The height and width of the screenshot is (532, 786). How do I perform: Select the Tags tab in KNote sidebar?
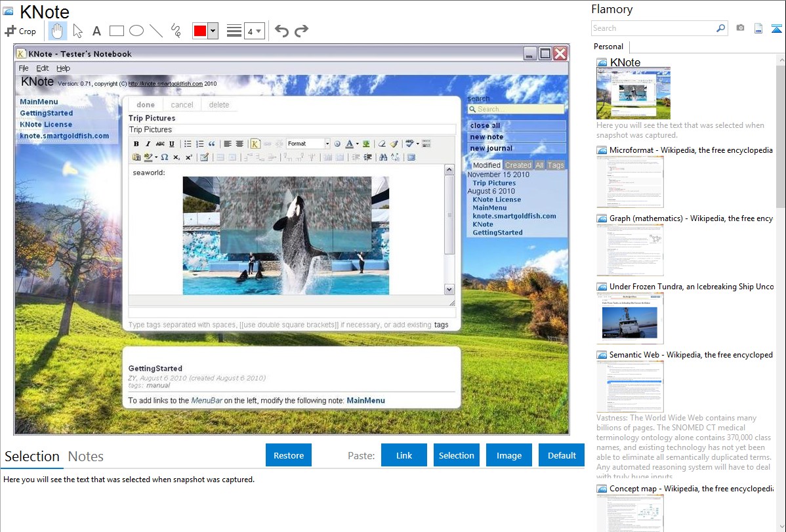coord(556,165)
